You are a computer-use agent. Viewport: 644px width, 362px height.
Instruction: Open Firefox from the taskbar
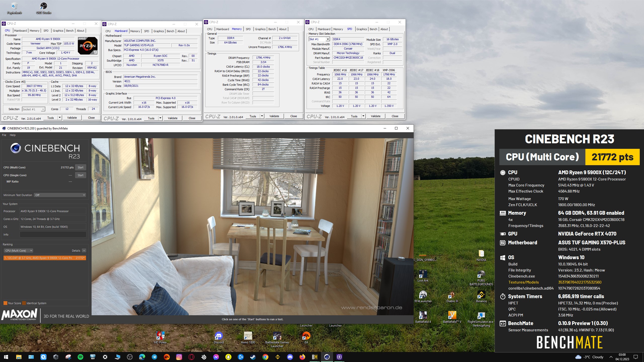pos(302,357)
